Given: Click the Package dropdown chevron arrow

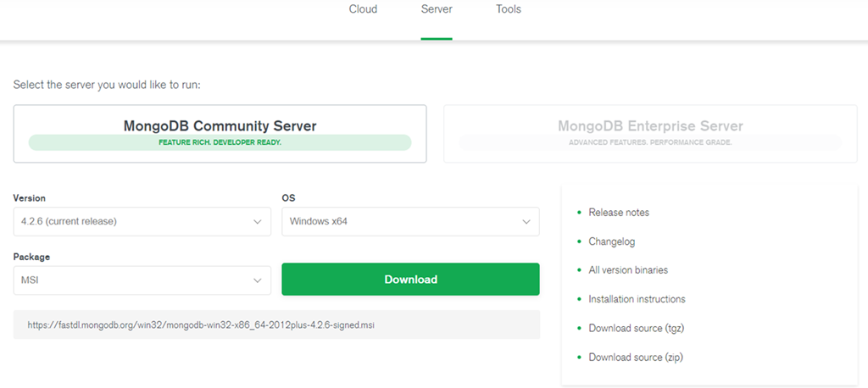Looking at the screenshot, I should pyautogui.click(x=258, y=280).
